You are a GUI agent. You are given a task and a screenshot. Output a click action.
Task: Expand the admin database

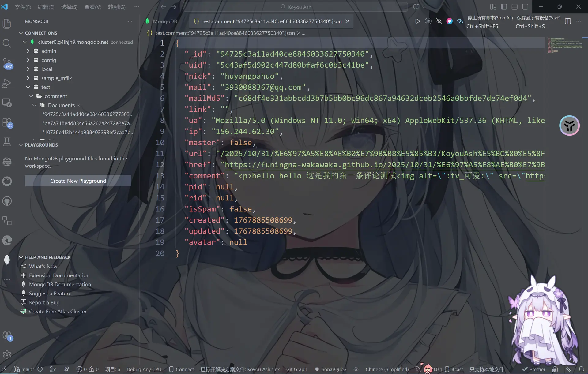pyautogui.click(x=28, y=51)
